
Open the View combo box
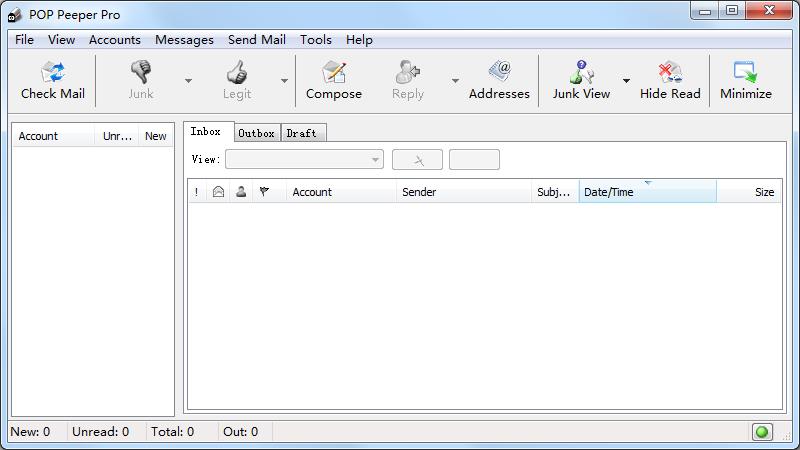click(304, 159)
